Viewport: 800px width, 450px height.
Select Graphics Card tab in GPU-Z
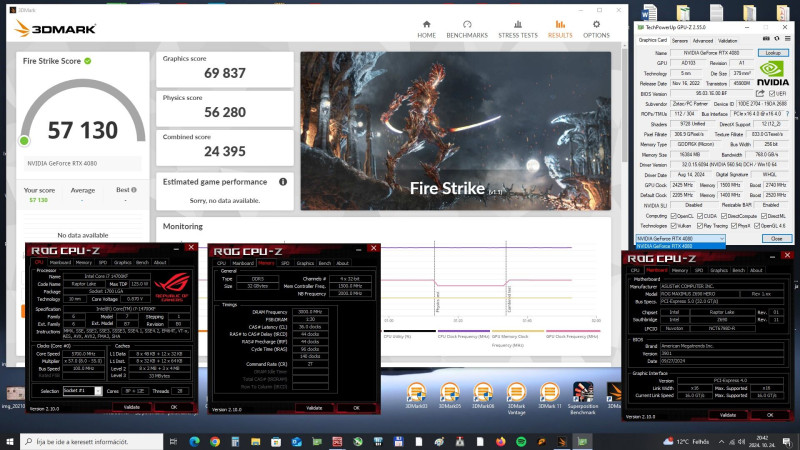click(x=653, y=40)
